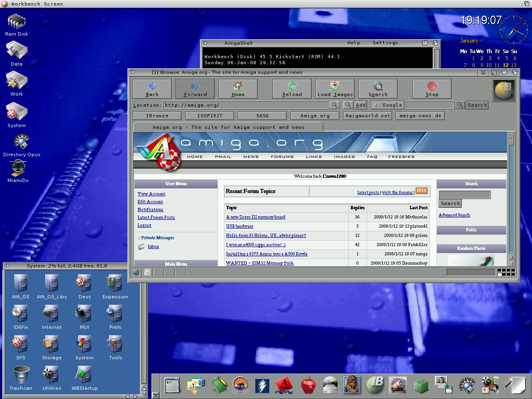
Task: Launch Directory Opus from desktop
Action: [22, 145]
